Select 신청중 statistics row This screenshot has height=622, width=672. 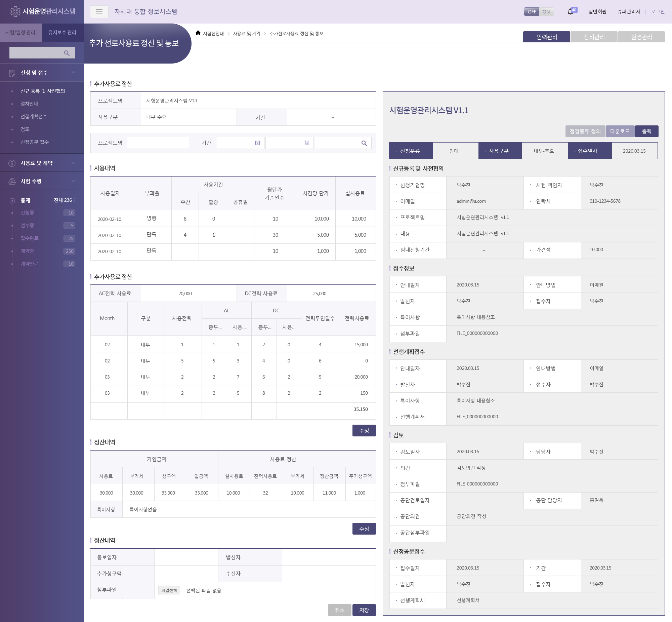[43, 213]
